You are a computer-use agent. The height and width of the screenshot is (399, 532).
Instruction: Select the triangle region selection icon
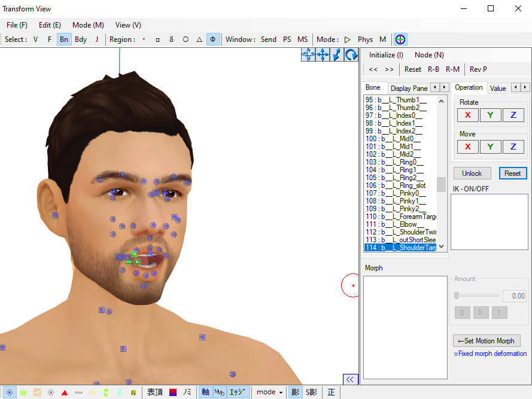click(x=199, y=39)
